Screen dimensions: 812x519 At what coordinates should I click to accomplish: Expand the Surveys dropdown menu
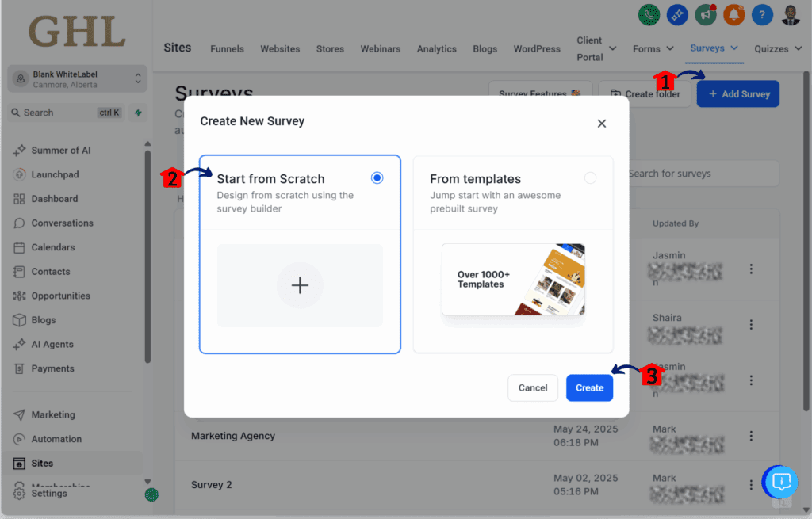click(x=734, y=48)
